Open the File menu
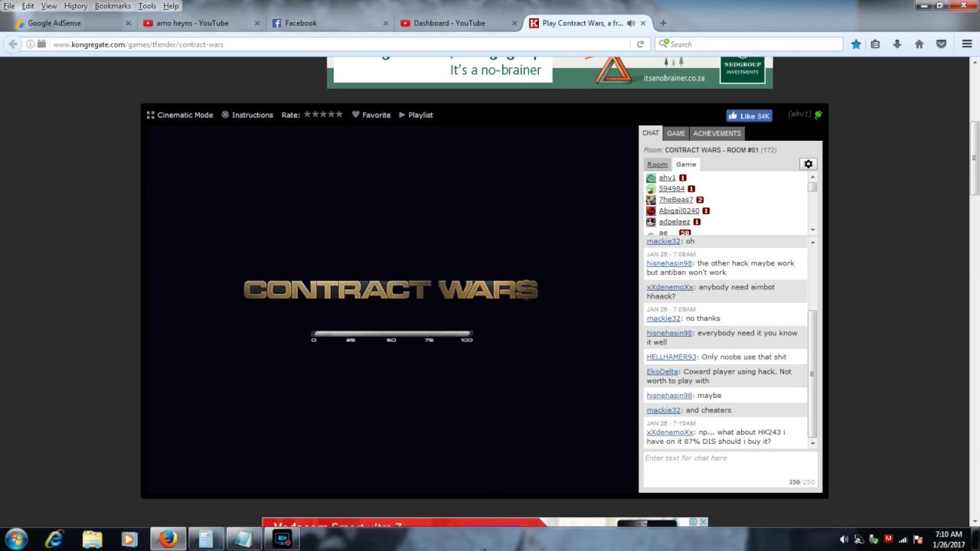Viewport: 980px width, 551px height. [x=9, y=6]
